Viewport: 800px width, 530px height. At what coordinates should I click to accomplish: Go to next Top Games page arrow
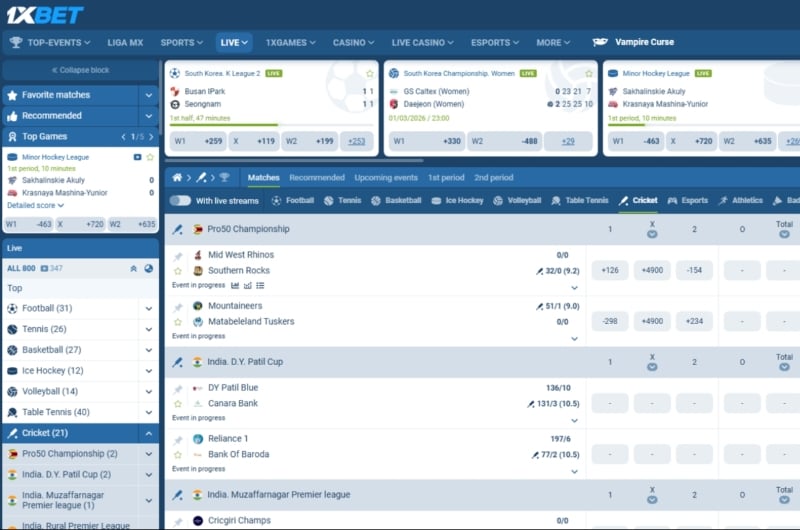[x=151, y=137]
